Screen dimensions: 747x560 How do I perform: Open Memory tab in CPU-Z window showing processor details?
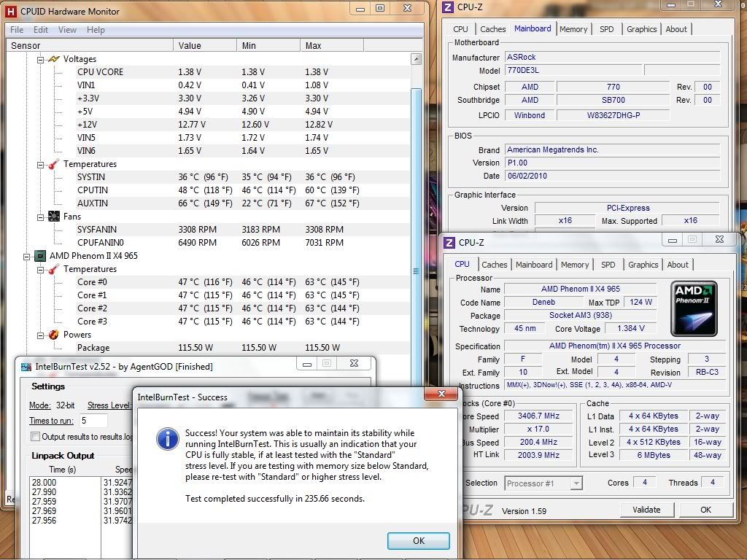pyautogui.click(x=575, y=265)
